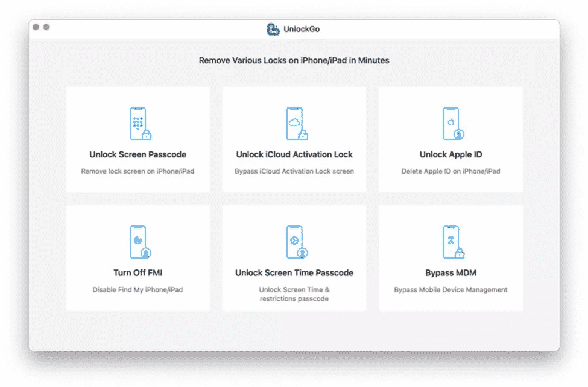Click 'Bypass iCloud Activation Lock screen' description

click(294, 171)
